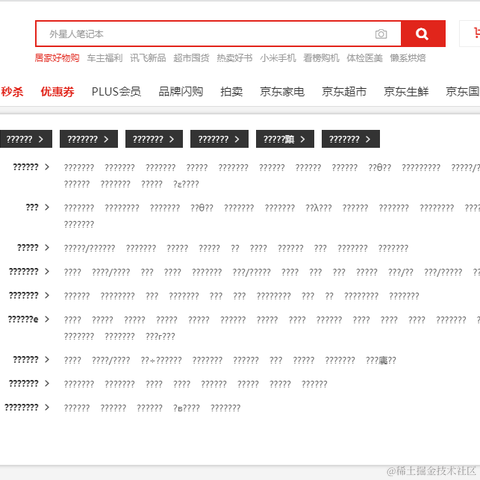480x480 pixels.
Task: Click the garbled link ?ε????
Action: (186, 184)
